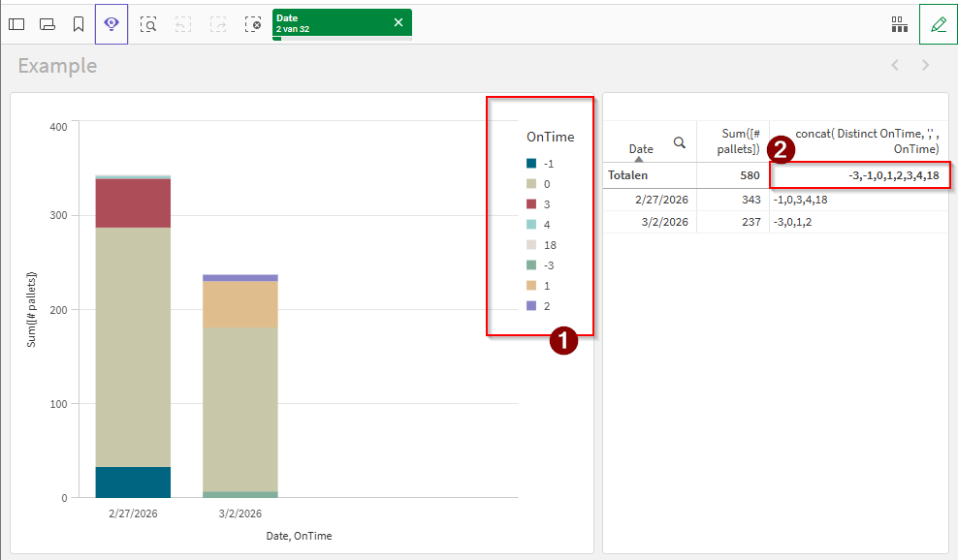
Task: Select dark blue bar segment for 2/27/2026
Action: click(133, 482)
